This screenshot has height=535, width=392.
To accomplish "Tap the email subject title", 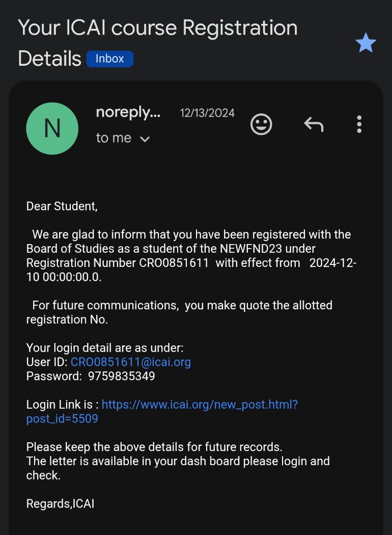I will (x=157, y=28).
